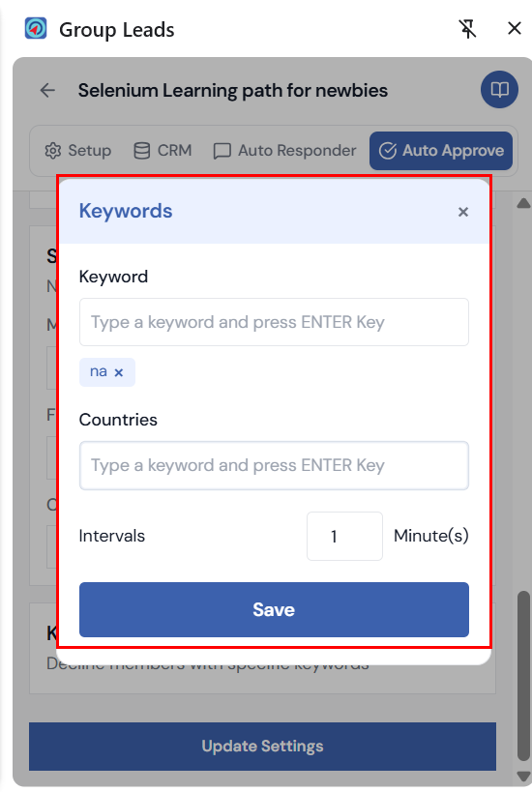This screenshot has width=532, height=792.
Task: Save the keywords settings
Action: pyautogui.click(x=274, y=609)
